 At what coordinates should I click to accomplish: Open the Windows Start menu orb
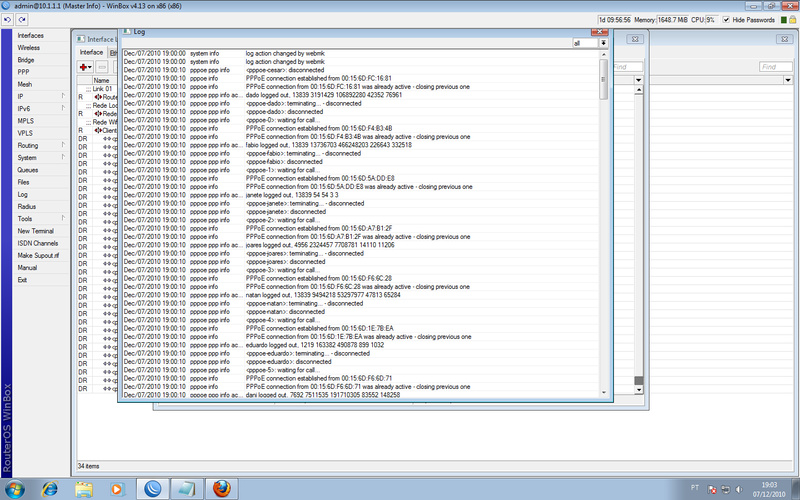click(x=14, y=489)
